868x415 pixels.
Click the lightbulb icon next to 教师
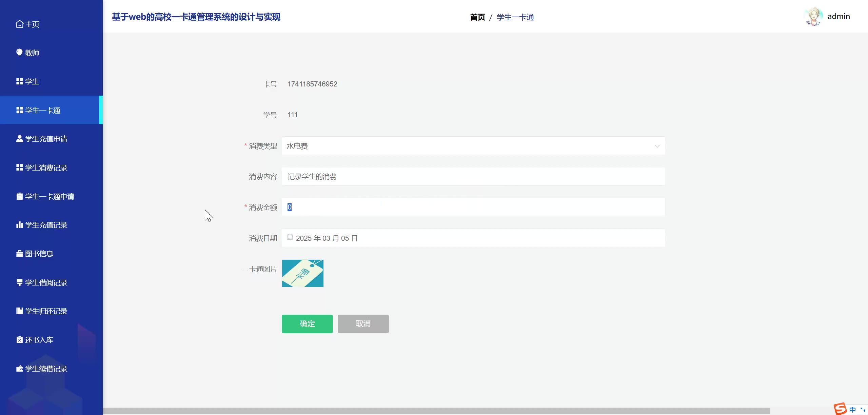19,53
